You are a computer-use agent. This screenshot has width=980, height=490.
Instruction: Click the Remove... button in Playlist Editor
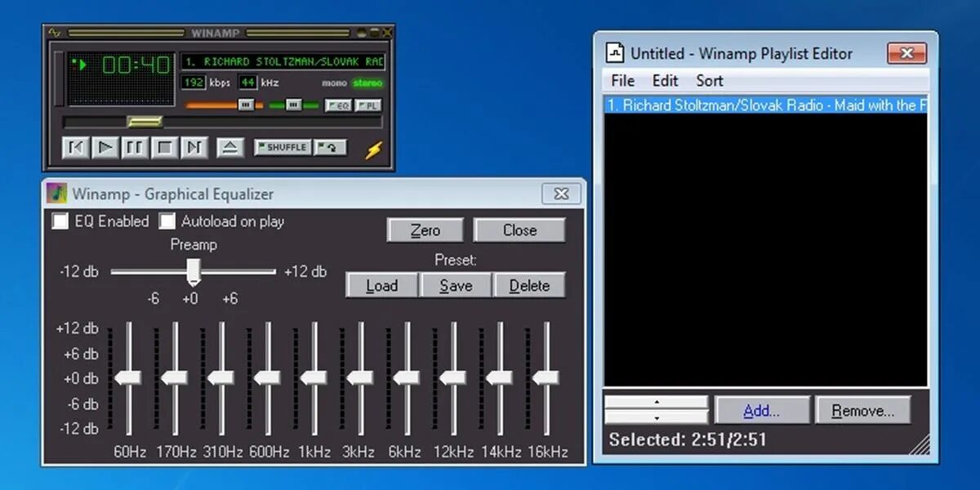pyautogui.click(x=863, y=411)
